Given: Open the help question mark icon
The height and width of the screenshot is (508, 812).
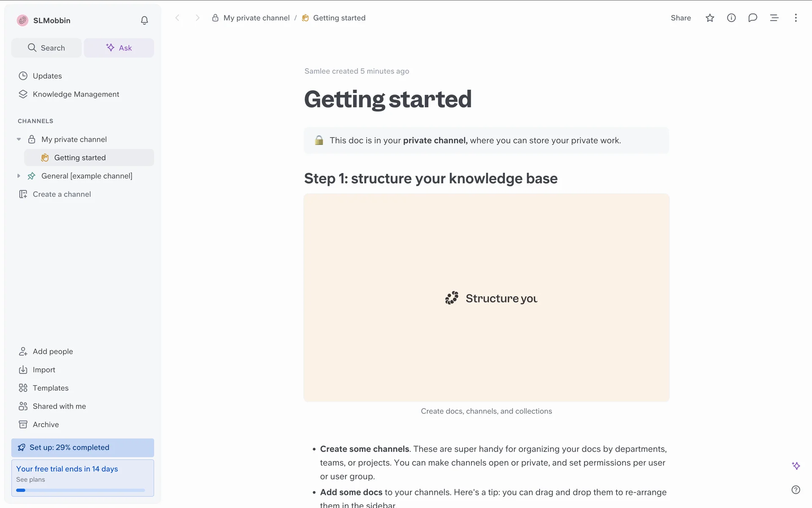Looking at the screenshot, I should (796, 490).
